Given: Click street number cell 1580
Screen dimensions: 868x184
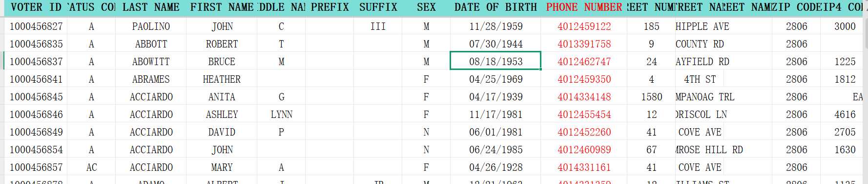Looking at the screenshot, I should tap(651, 97).
